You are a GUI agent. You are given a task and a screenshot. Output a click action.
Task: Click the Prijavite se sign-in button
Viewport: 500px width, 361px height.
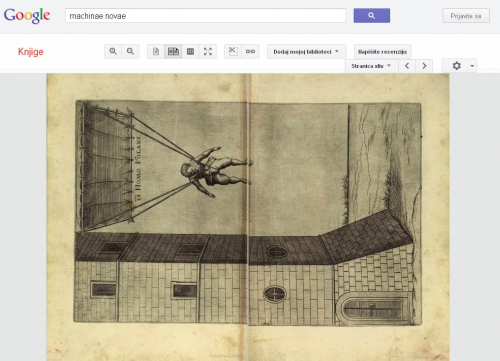coord(466,16)
